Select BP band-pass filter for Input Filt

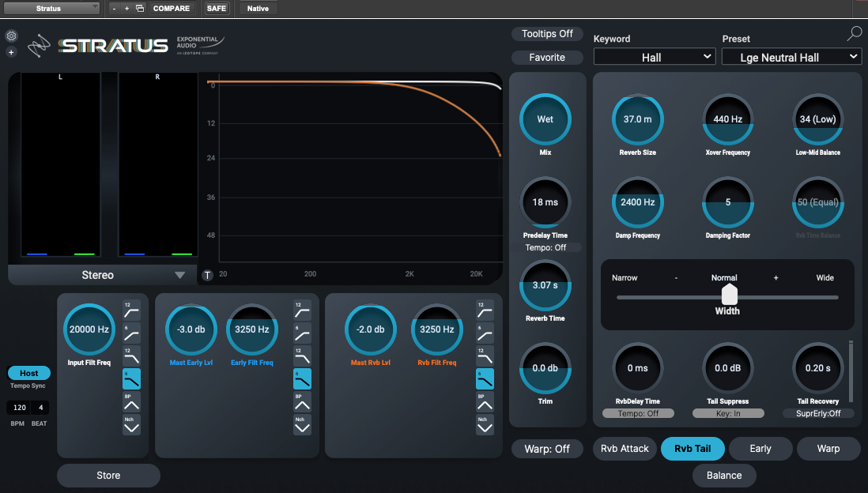[131, 402]
